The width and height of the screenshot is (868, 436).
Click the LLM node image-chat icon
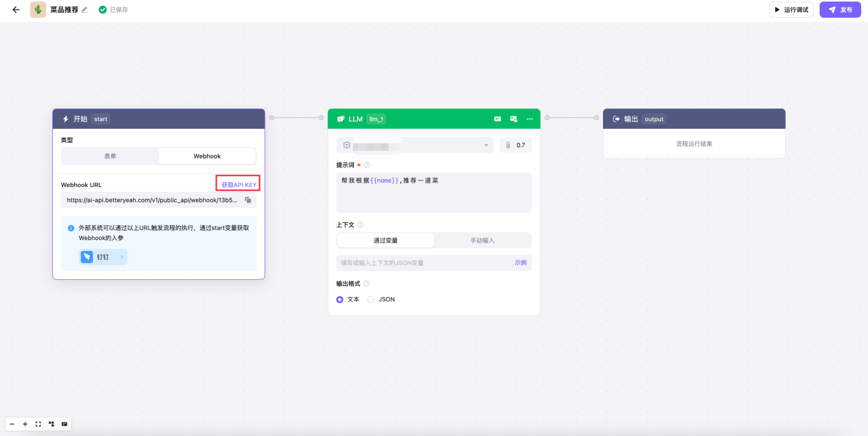(513, 119)
